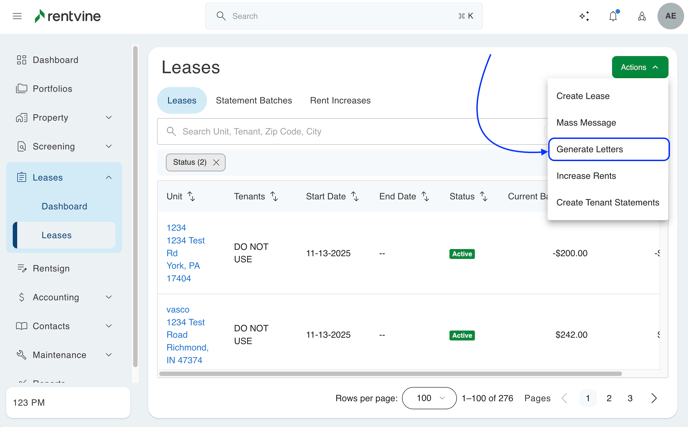Expand the Property sidebar section
The width and height of the screenshot is (688, 427).
[109, 118]
